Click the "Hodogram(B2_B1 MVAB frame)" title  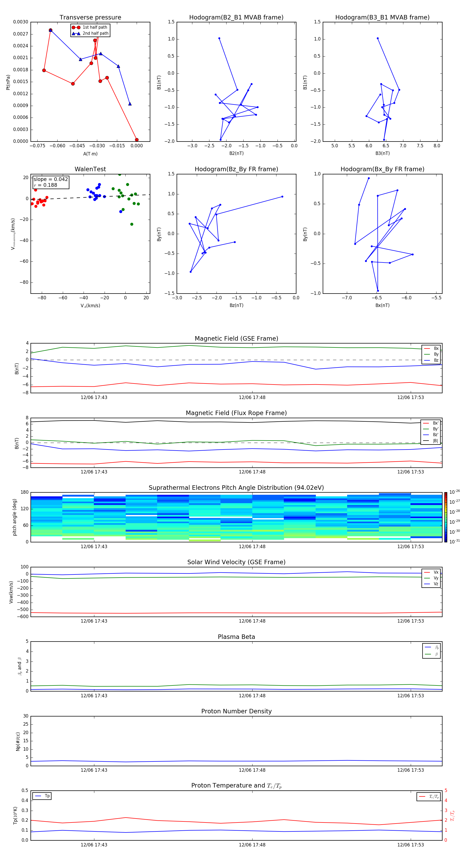(x=236, y=17)
